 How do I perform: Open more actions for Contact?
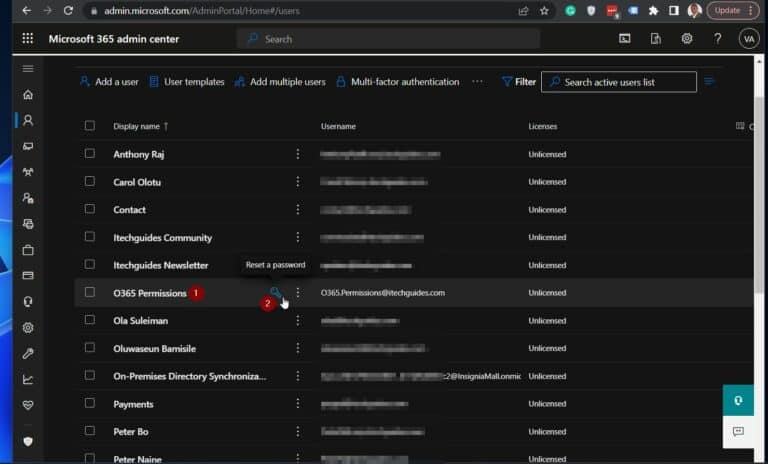tap(298, 209)
